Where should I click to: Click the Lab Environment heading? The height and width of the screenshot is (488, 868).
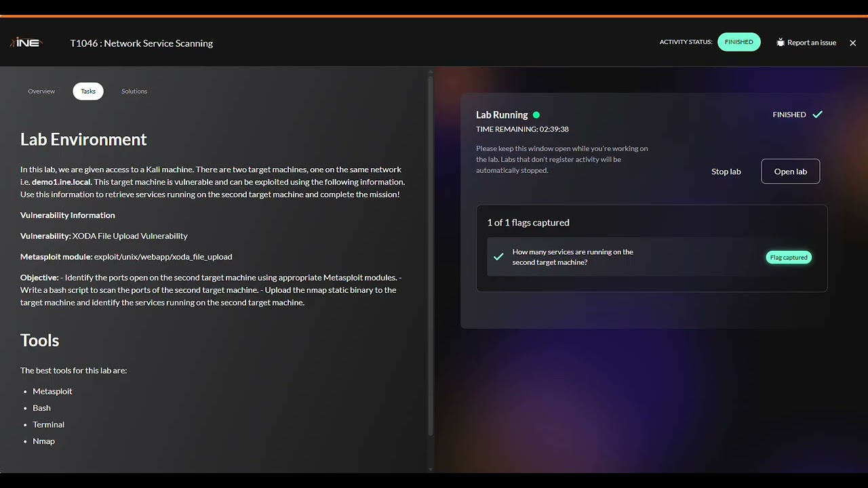click(83, 140)
